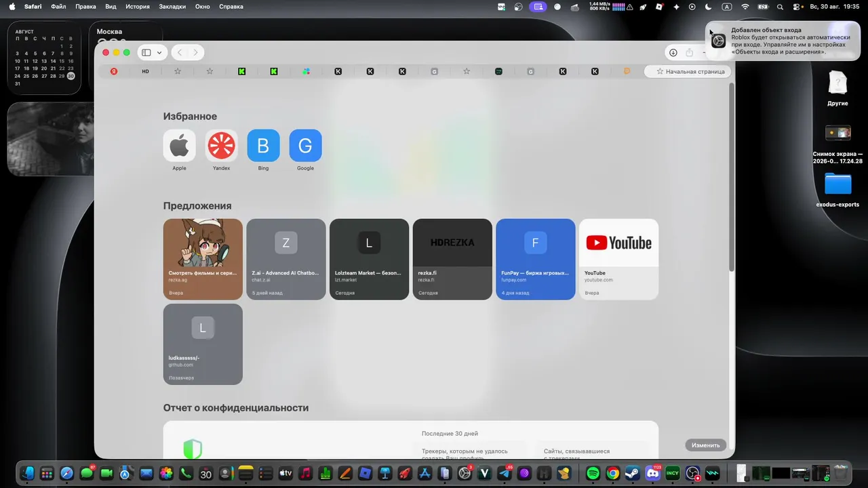Open the Файл menu
The height and width of the screenshot is (488, 868).
(x=58, y=7)
